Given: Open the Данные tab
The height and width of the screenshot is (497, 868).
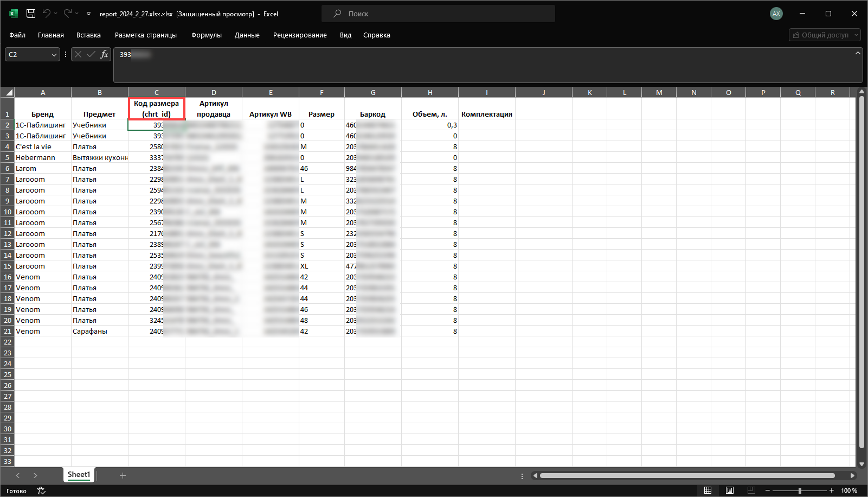Looking at the screenshot, I should coord(247,35).
